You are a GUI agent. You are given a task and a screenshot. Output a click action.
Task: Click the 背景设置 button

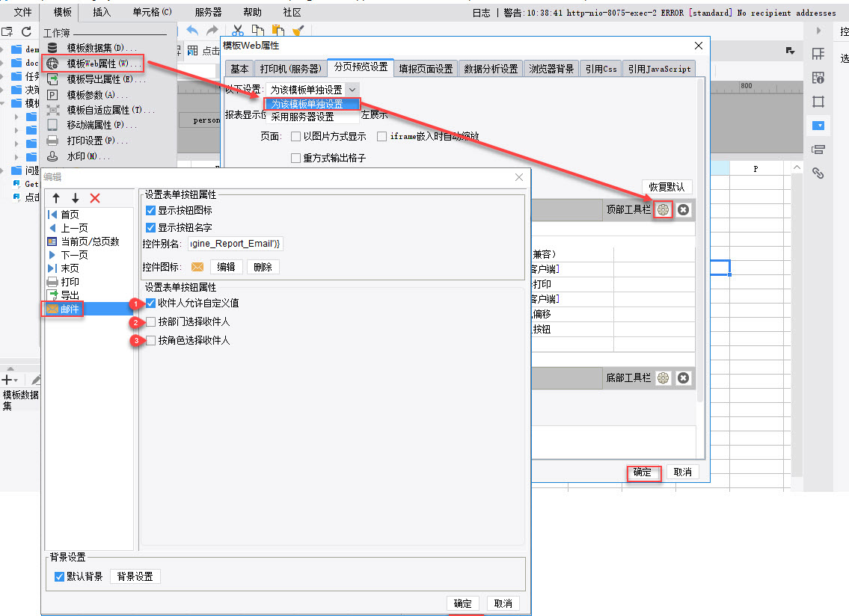point(135,577)
